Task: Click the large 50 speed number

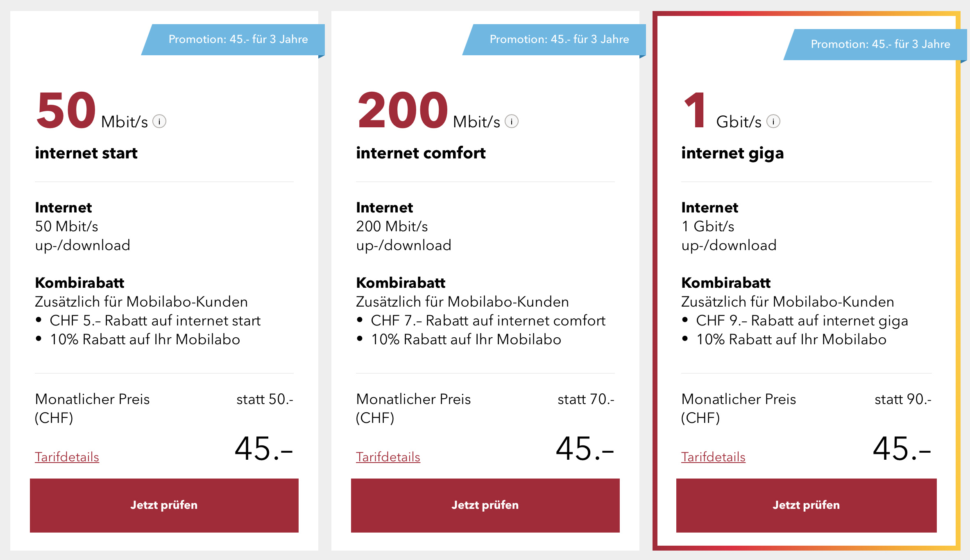Action: [66, 110]
